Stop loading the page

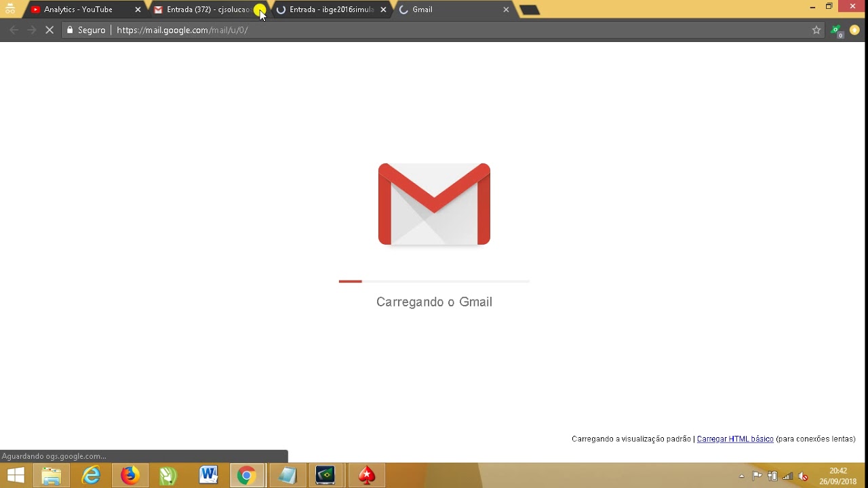click(x=50, y=30)
